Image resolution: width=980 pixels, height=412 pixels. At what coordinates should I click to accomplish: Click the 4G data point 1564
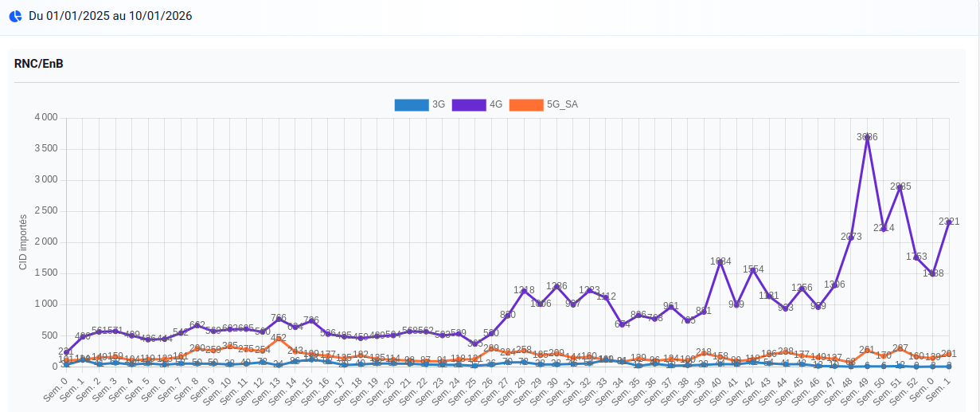[753, 269]
